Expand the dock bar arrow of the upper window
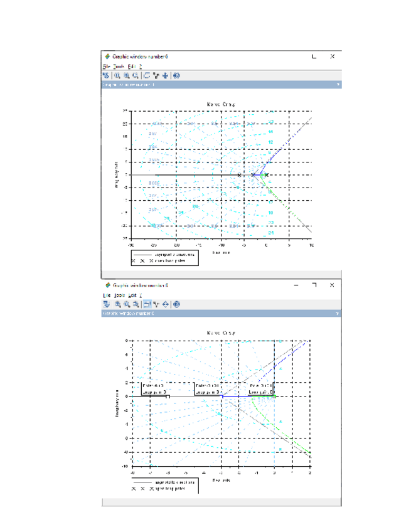The width and height of the screenshot is (411, 532). 338,83
